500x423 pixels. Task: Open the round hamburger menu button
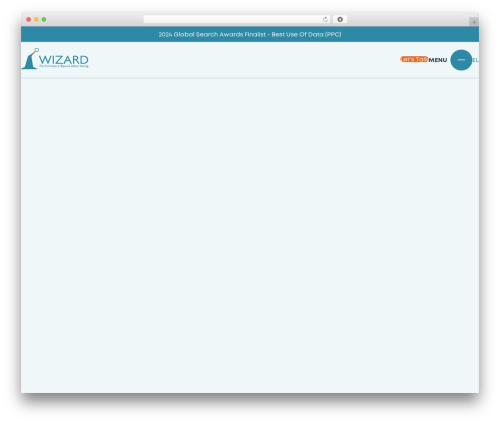point(461,60)
